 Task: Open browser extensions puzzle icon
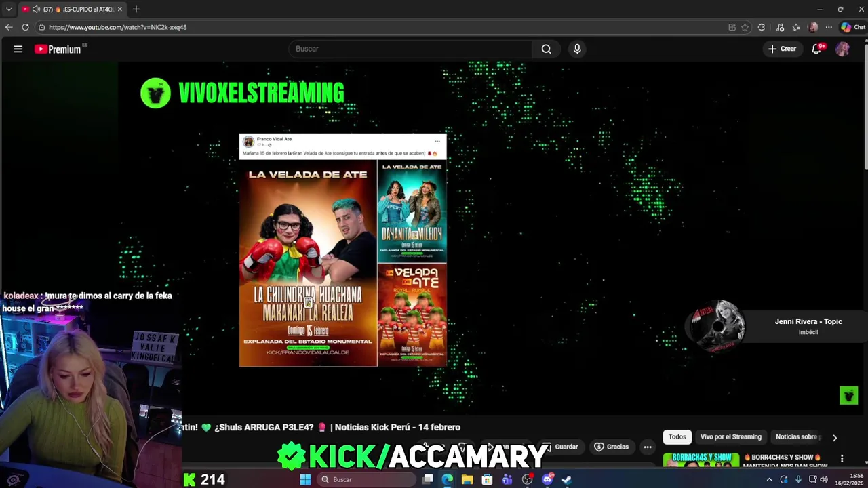762,27
